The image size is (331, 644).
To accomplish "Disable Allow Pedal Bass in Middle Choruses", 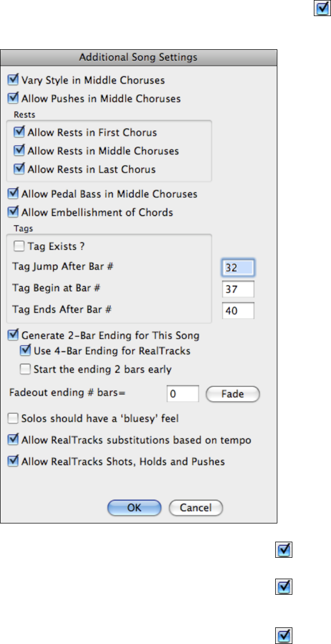I will tap(13, 193).
